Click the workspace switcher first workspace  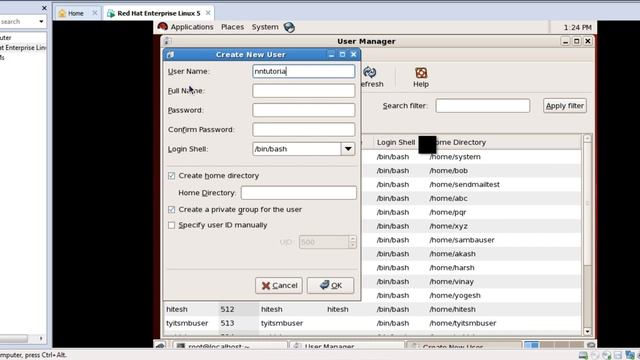pos(531,345)
